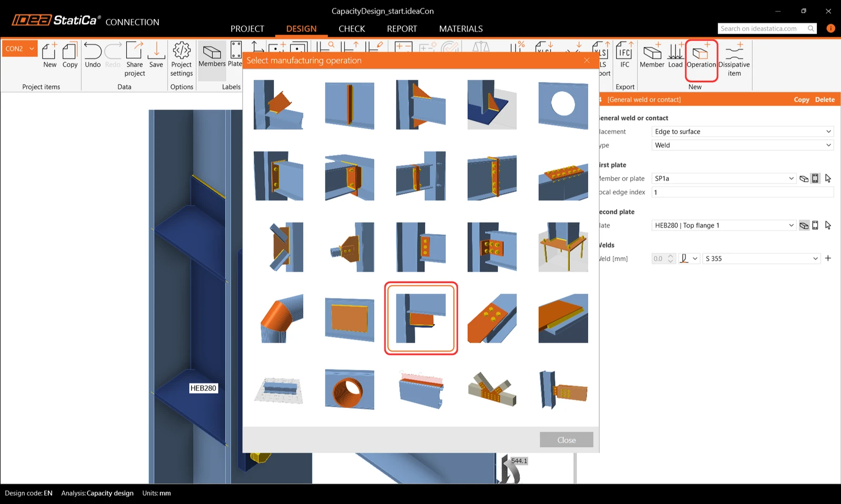This screenshot has height=504, width=841.
Task: Adjust the weld size stepper arrows
Action: pos(670,259)
